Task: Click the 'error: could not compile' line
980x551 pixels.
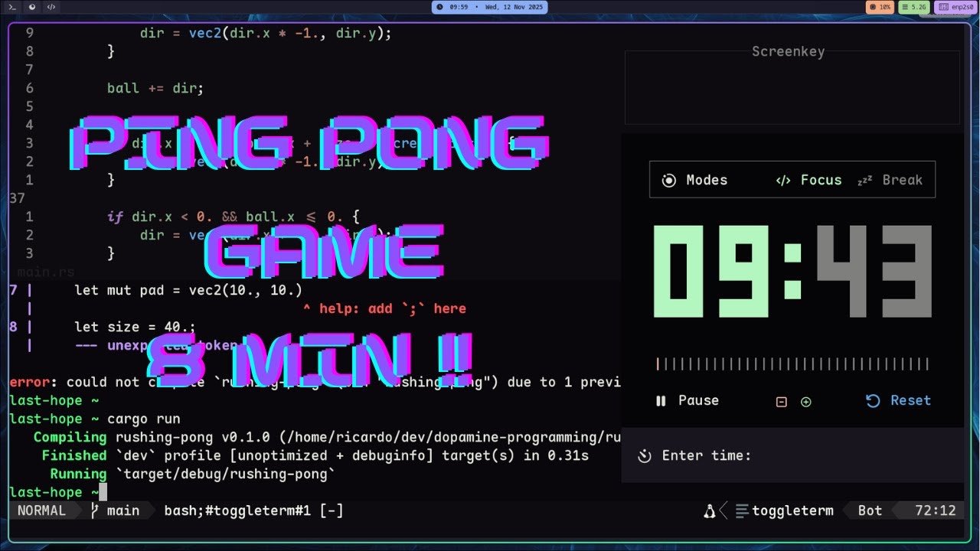Action: pos(315,382)
